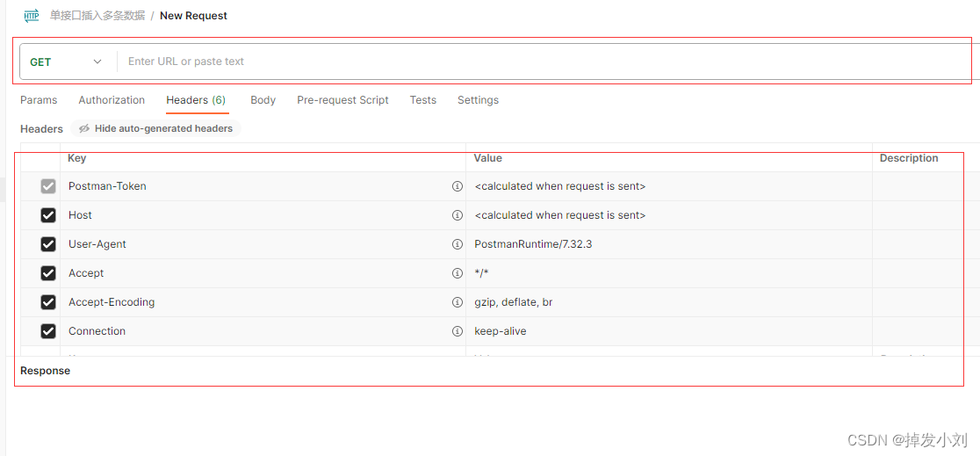
Task: Click the Response panel header
Action: (x=45, y=371)
